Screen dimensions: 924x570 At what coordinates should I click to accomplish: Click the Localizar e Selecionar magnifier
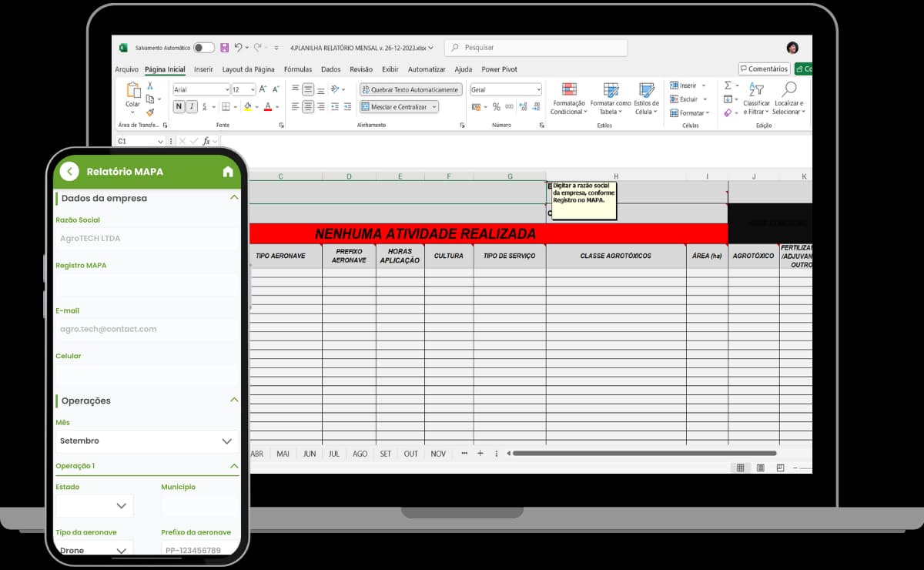pyautogui.click(x=788, y=90)
